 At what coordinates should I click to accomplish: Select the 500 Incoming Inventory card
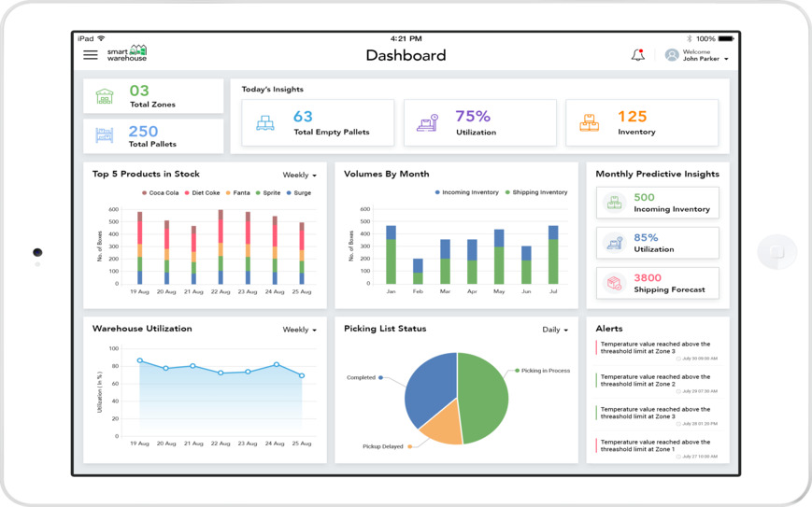[658, 203]
